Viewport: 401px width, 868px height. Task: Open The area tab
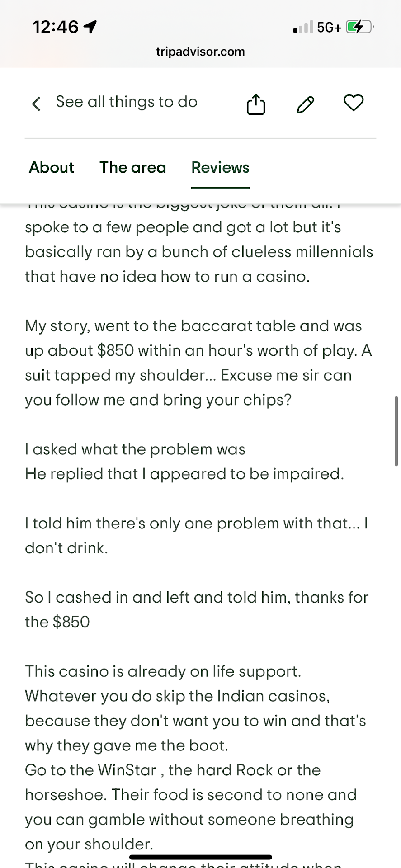click(x=133, y=168)
